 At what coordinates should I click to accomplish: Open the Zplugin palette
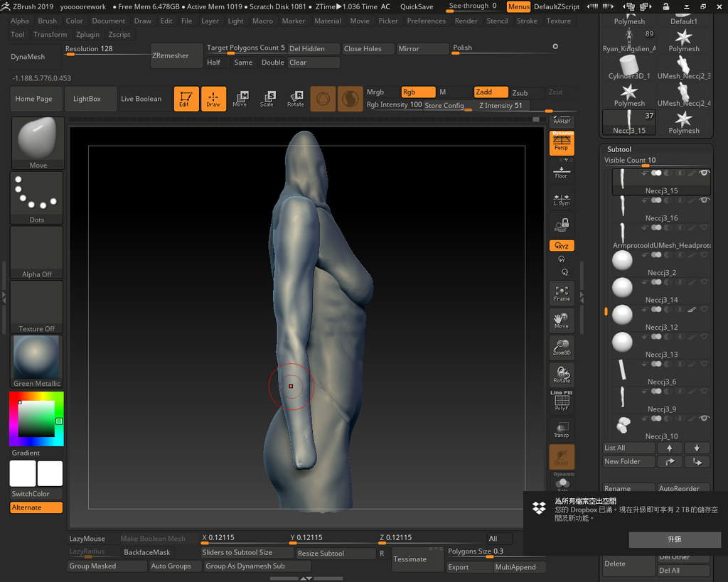pyautogui.click(x=87, y=34)
